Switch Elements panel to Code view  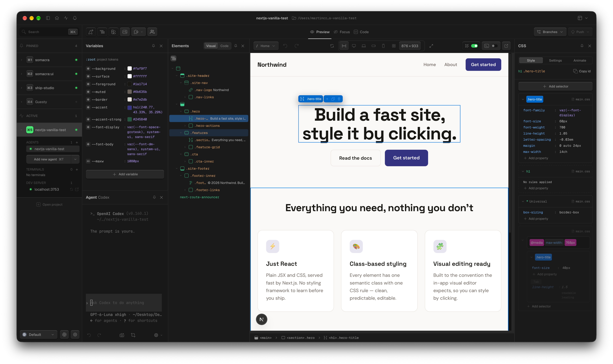(224, 46)
